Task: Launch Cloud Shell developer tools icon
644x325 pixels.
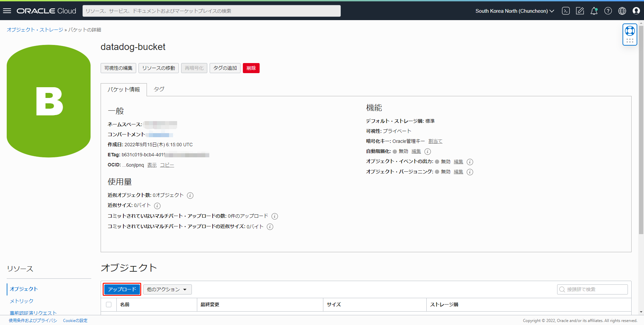Action: [x=566, y=11]
